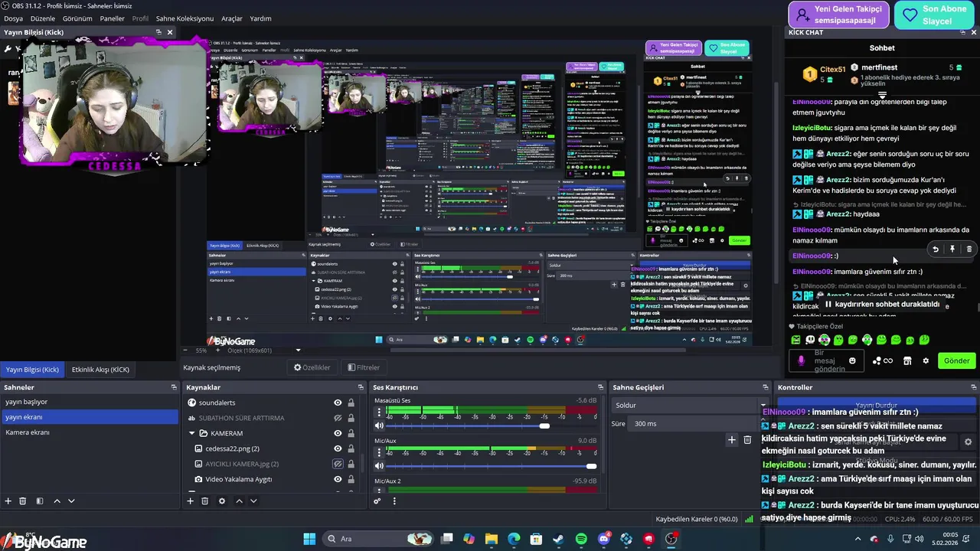Reply to hovered chat message arrow icon
Viewport: 980px width, 551px height.
936,249
